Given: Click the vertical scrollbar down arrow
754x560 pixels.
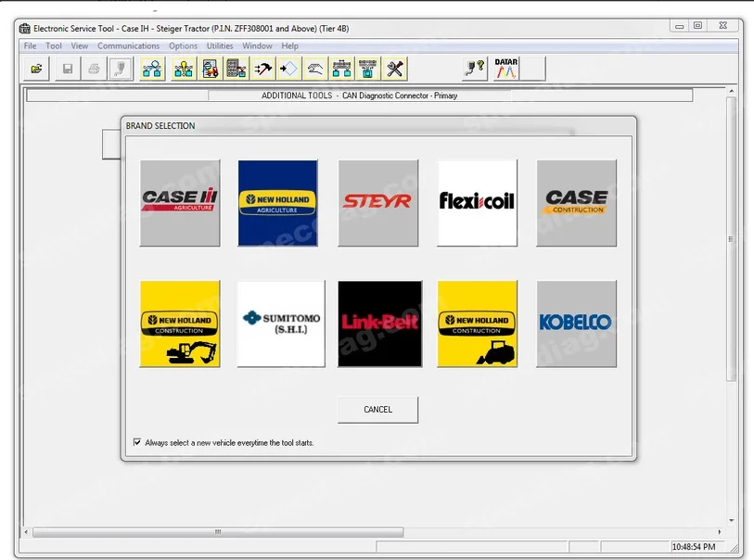Looking at the screenshot, I should click(733, 520).
